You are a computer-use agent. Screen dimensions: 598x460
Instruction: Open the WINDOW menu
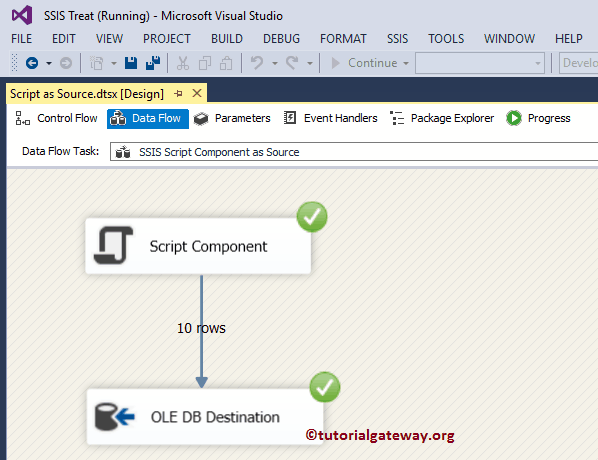(x=510, y=39)
